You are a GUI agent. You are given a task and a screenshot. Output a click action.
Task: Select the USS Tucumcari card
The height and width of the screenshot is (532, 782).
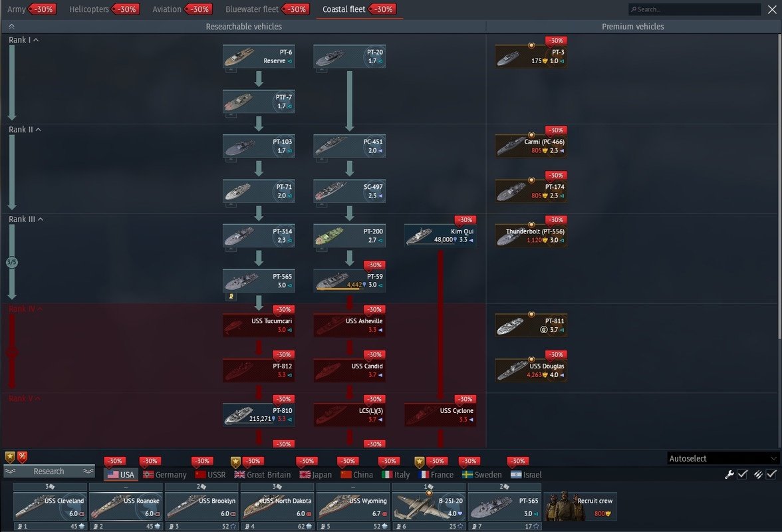point(259,326)
